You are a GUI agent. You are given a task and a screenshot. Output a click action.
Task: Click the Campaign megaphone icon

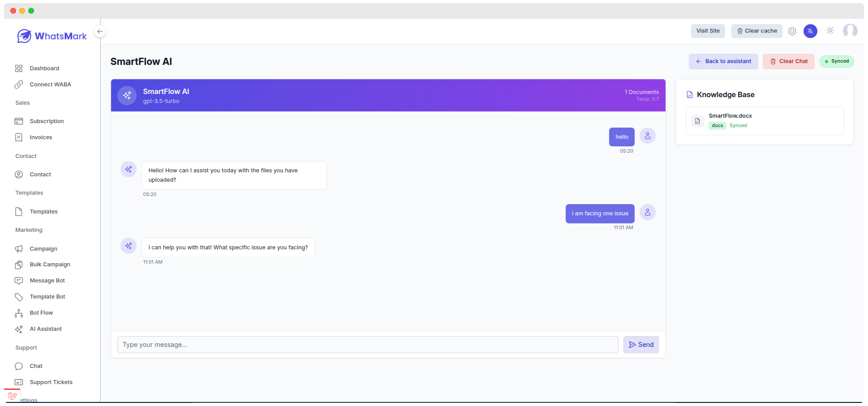19,249
